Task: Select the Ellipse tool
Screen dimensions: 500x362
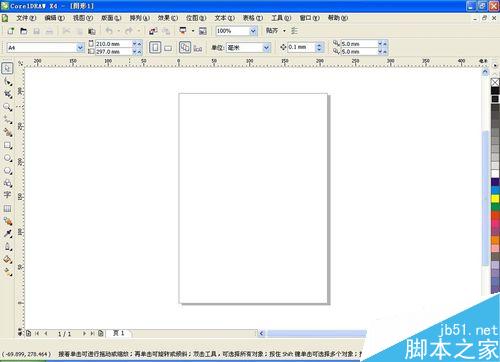Action: coord(7,158)
